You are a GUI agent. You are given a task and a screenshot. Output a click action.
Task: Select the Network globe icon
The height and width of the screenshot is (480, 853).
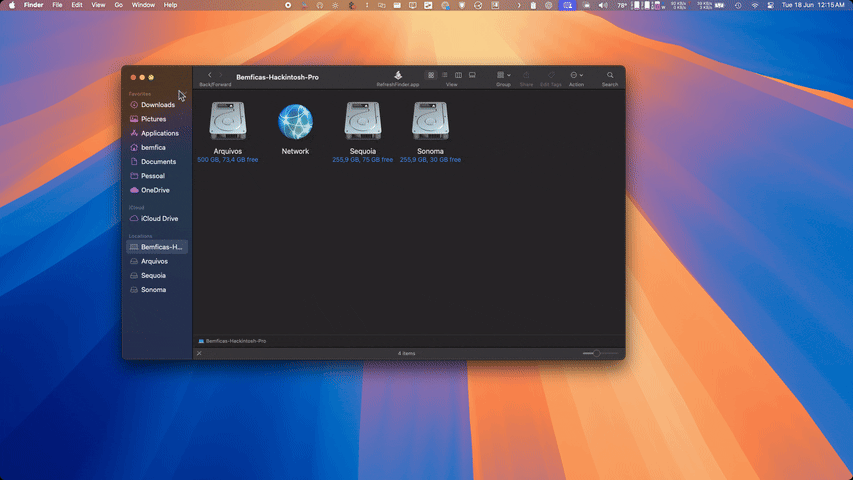tap(295, 121)
